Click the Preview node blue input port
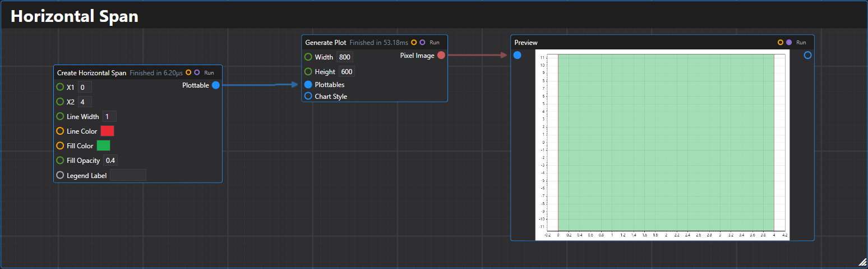This screenshot has height=269, width=868. click(518, 55)
